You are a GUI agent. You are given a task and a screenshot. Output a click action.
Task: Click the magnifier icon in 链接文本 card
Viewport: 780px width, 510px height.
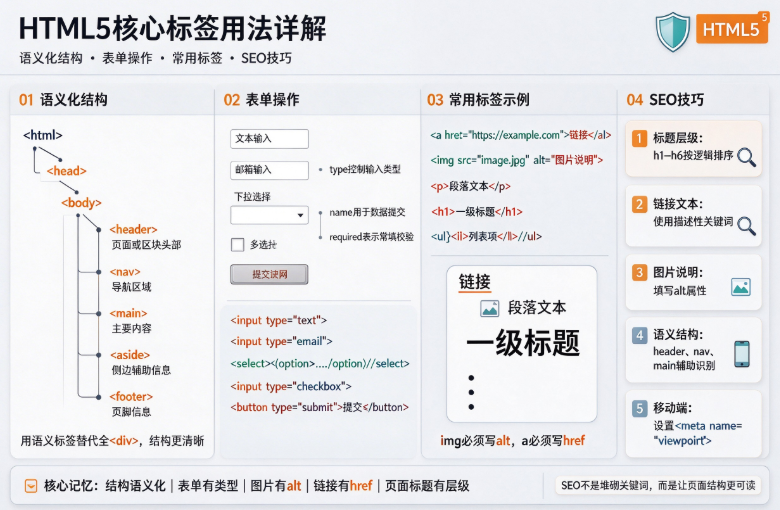coord(746,225)
